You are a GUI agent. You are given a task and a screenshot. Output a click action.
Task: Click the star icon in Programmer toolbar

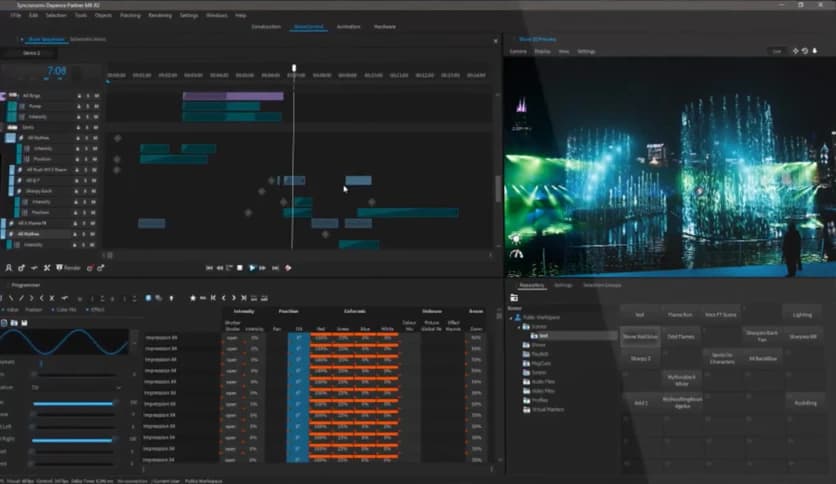click(192, 297)
